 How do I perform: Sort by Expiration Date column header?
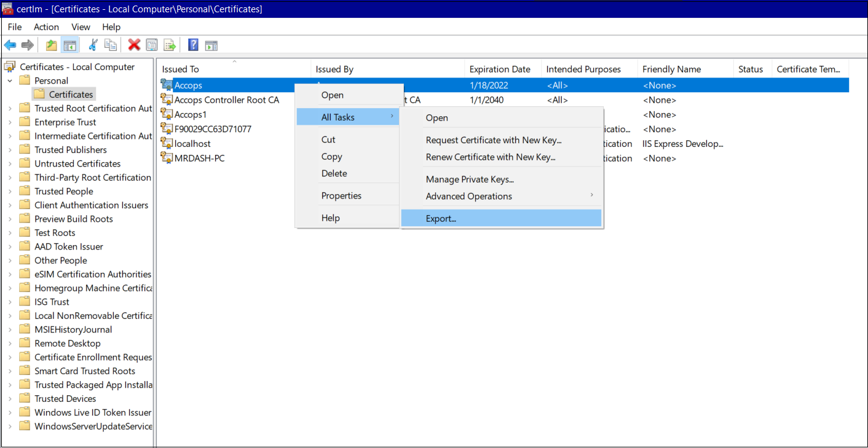(x=499, y=69)
